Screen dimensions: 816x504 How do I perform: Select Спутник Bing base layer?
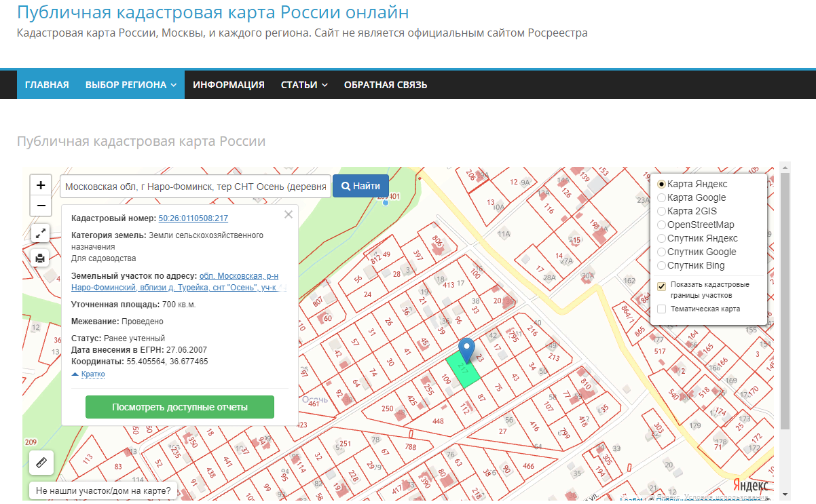point(661,265)
